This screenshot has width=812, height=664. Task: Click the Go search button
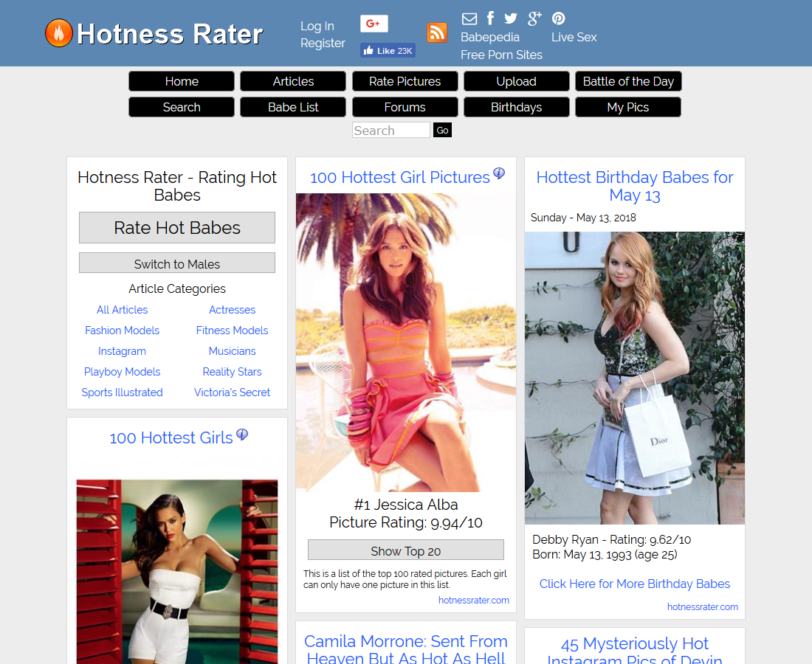442,130
